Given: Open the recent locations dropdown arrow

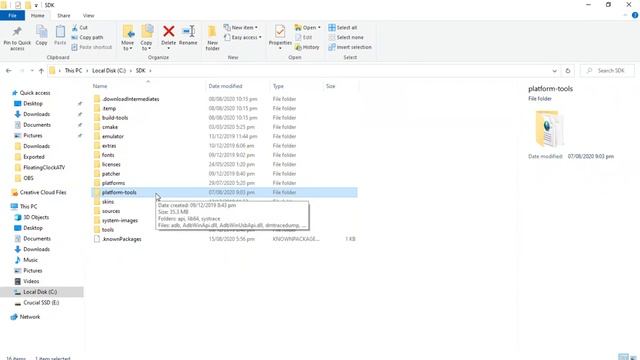Looking at the screenshot, I should coord(32,71).
